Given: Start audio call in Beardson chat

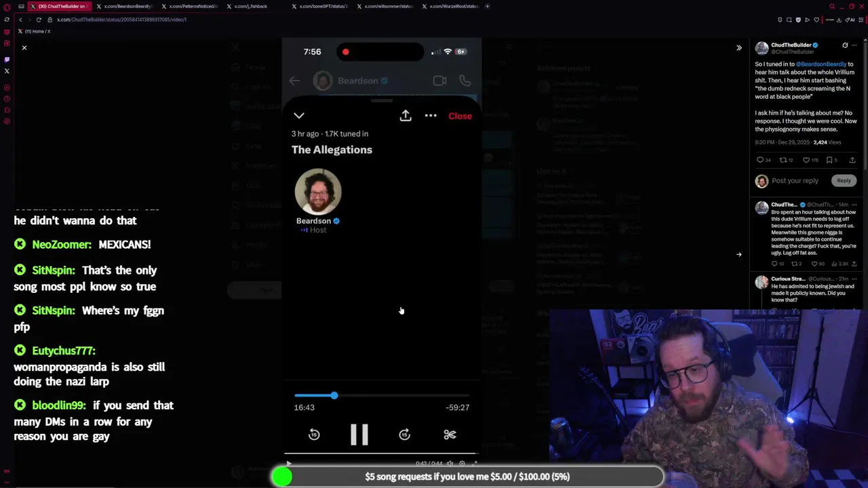Looking at the screenshot, I should click(x=465, y=81).
